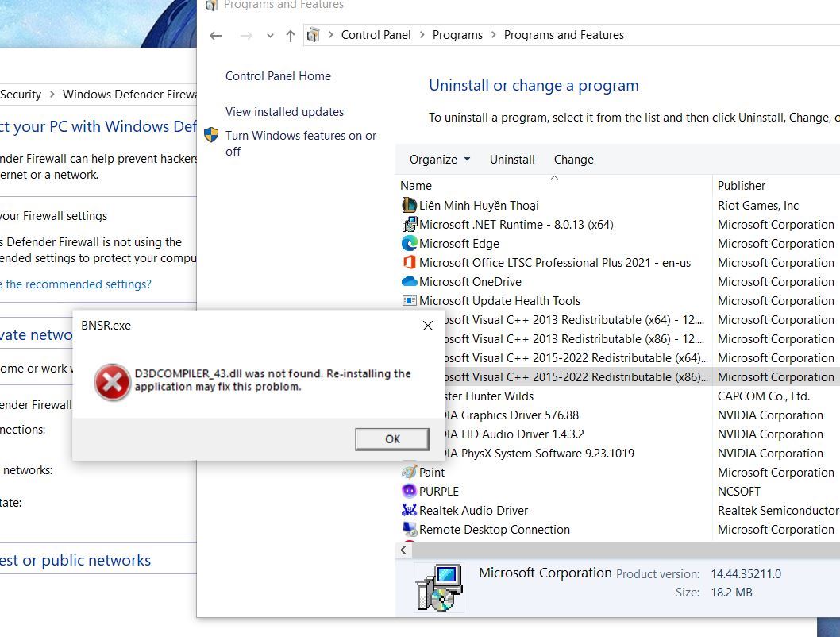
Task: Click the shield icon beside Windows features link
Action: point(211,135)
